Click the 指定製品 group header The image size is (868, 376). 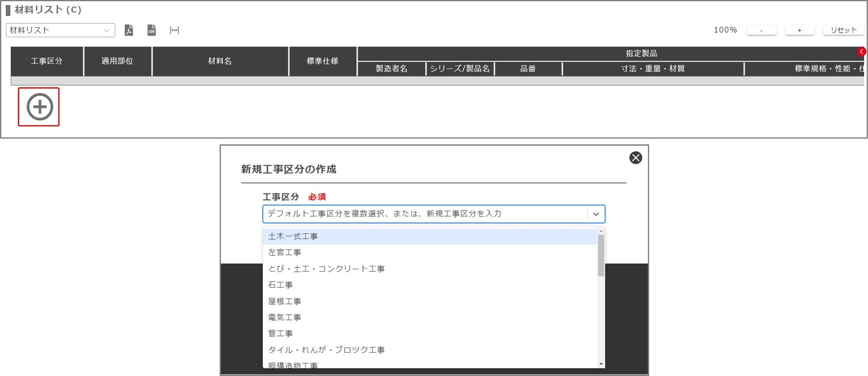pyautogui.click(x=642, y=53)
